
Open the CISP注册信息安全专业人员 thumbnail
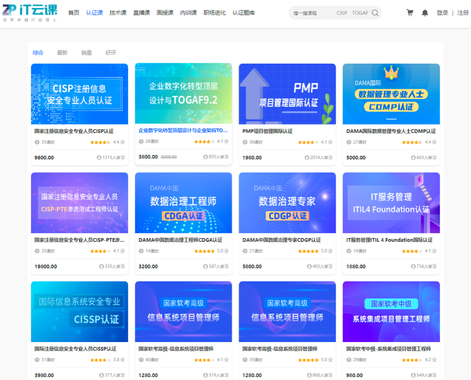79,94
